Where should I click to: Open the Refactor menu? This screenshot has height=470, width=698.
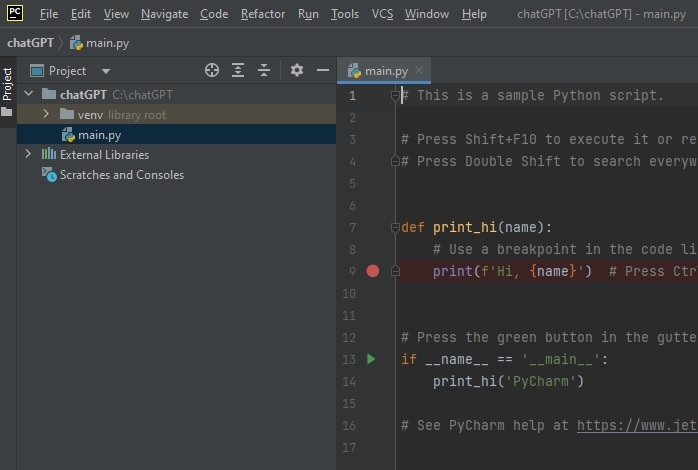tap(262, 14)
